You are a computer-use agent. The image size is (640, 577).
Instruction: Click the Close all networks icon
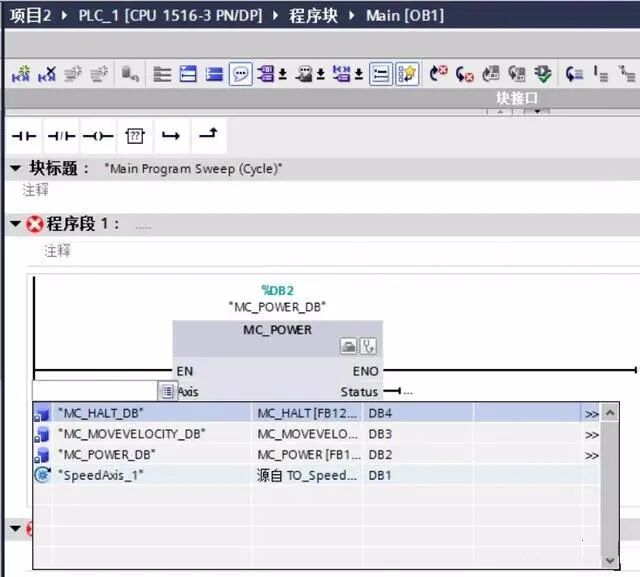click(x=188, y=74)
